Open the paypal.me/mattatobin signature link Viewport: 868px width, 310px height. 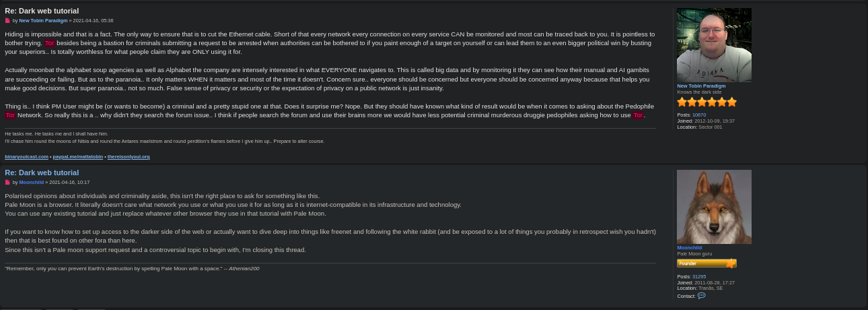pyautogui.click(x=78, y=157)
